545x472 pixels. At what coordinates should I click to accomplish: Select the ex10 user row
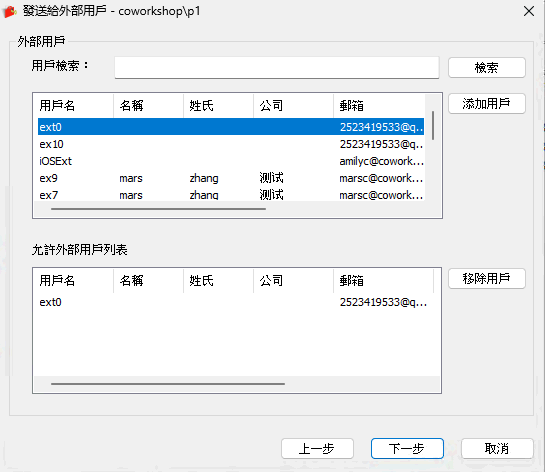click(231, 144)
